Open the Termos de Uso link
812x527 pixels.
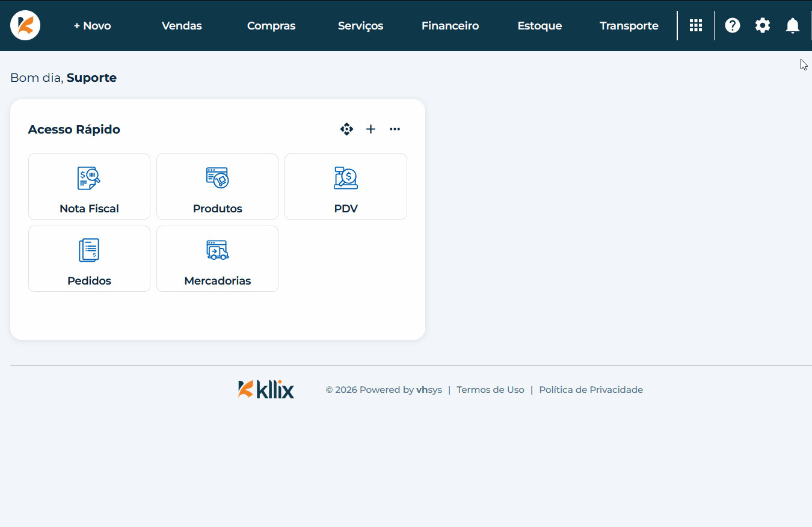click(490, 390)
